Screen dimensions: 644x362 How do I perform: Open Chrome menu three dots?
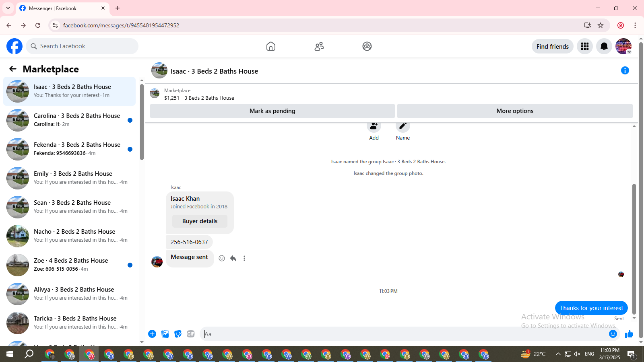pyautogui.click(x=635, y=25)
